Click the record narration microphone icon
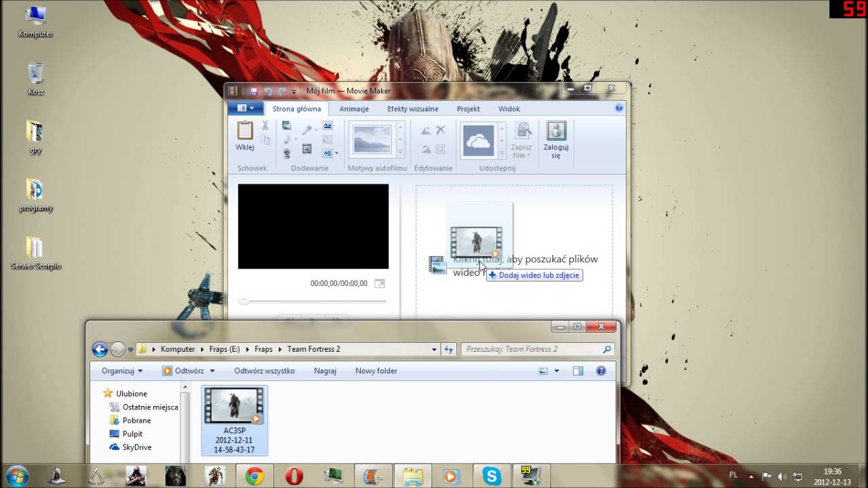868x488 pixels. pos(307,130)
